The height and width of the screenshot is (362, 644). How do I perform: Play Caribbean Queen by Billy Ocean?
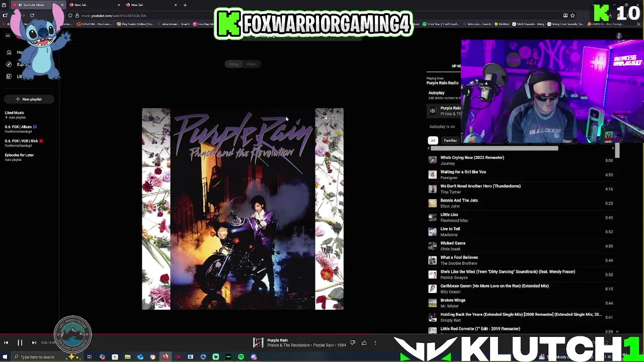(x=520, y=289)
